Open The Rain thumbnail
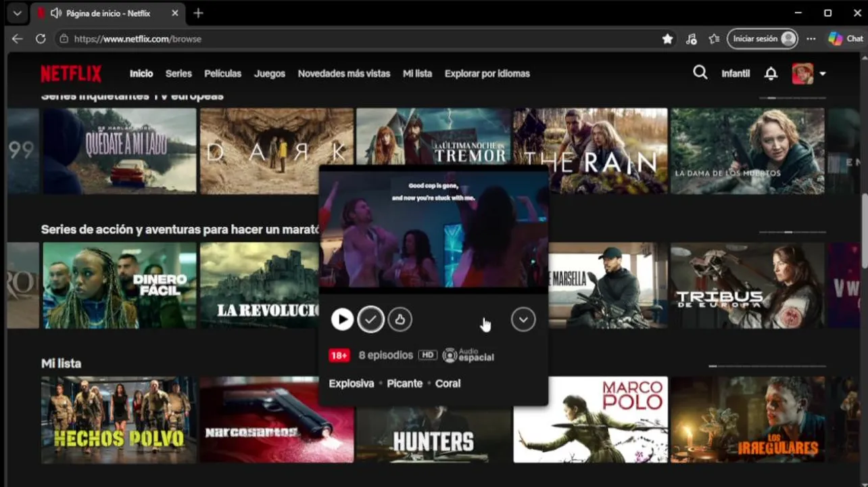868x487 pixels. pyautogui.click(x=590, y=151)
